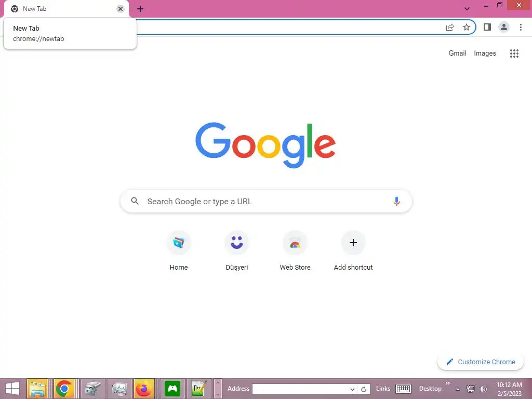Open the green game controller app
The height and width of the screenshot is (399, 532).
point(172,389)
